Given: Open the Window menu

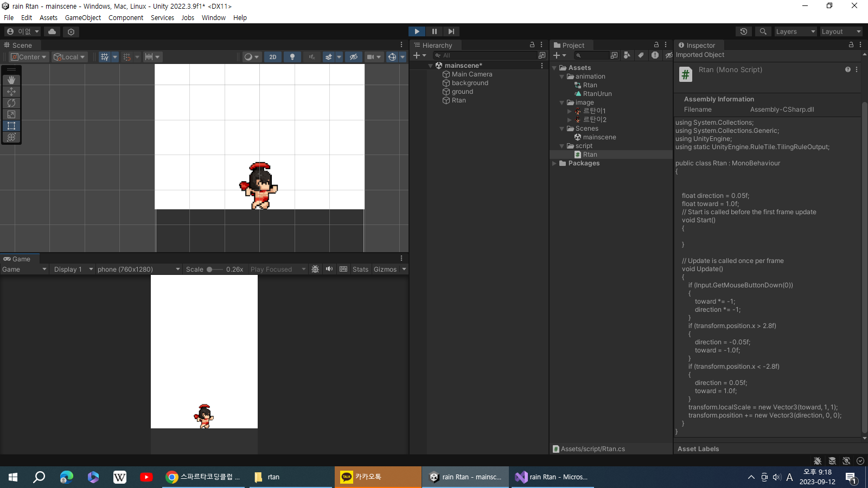Looking at the screenshot, I should (x=214, y=18).
